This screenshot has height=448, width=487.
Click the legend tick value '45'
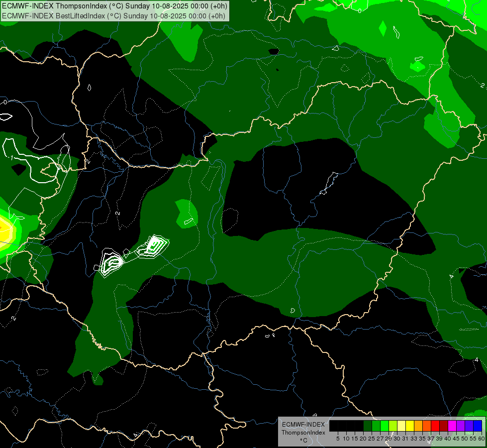pyautogui.click(x=456, y=439)
